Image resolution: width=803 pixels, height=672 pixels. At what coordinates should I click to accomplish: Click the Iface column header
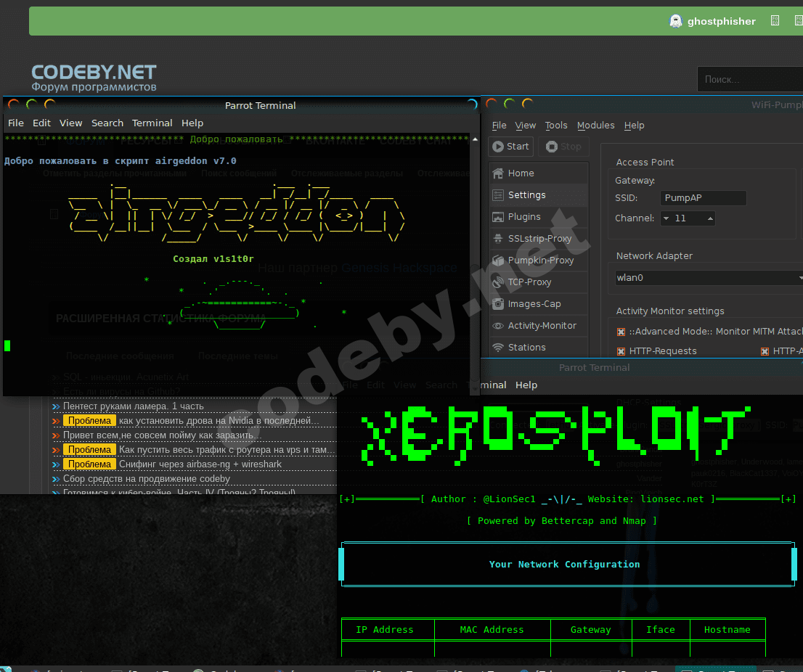coord(660,630)
